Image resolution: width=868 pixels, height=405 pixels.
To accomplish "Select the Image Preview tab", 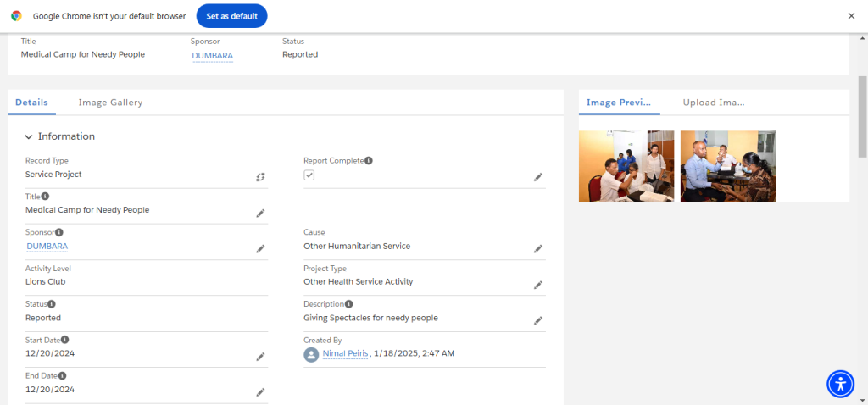I will coord(620,103).
